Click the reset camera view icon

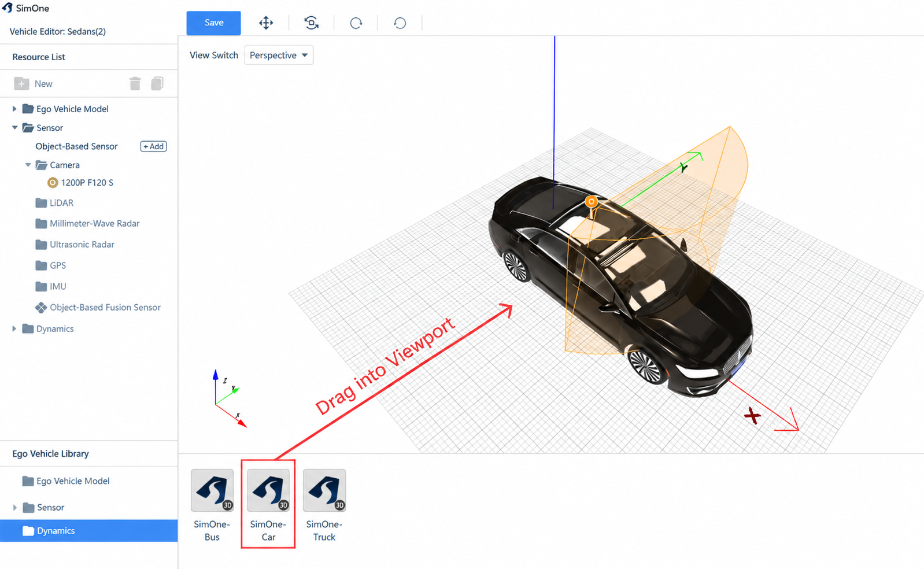coord(311,23)
